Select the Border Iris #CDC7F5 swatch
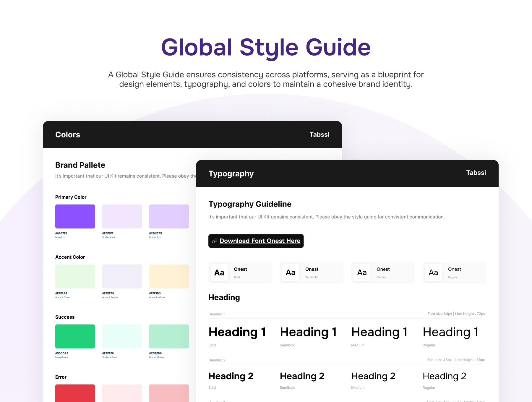This screenshot has width=532, height=402. click(169, 216)
